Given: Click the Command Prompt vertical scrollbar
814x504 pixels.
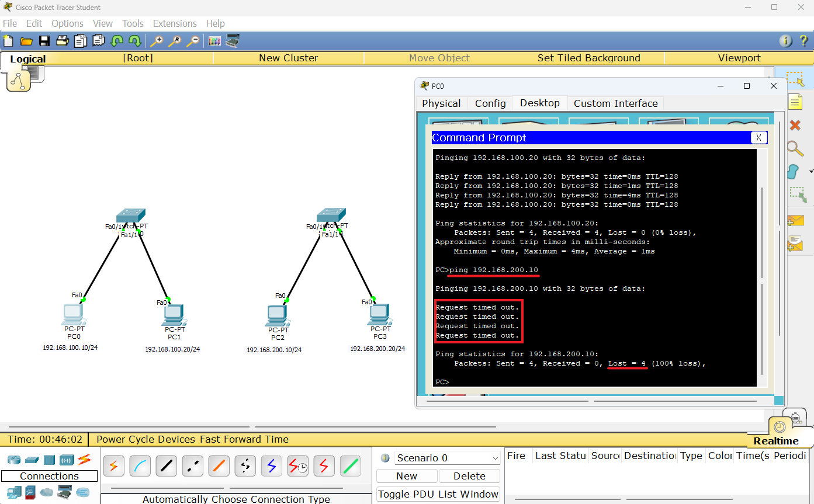Looking at the screenshot, I should (763, 268).
